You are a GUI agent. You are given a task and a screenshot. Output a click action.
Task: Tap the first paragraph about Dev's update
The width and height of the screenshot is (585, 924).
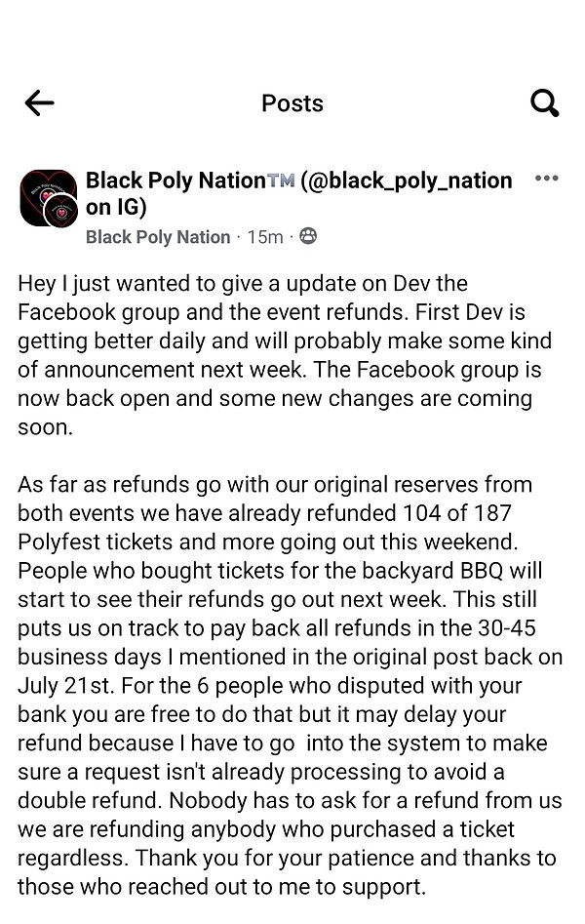click(x=285, y=355)
